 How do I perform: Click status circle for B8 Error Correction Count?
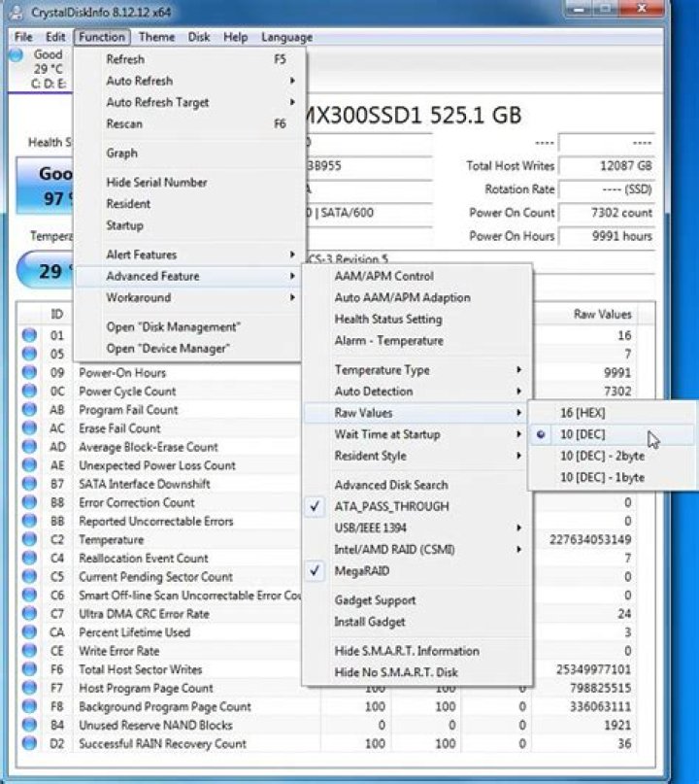[x=29, y=502]
